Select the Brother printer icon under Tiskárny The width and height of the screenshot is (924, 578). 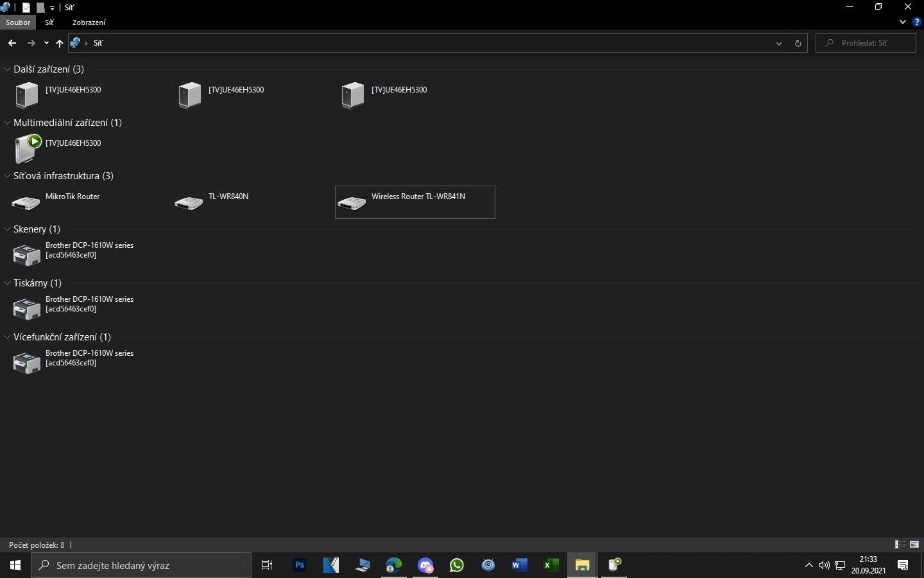coord(27,309)
